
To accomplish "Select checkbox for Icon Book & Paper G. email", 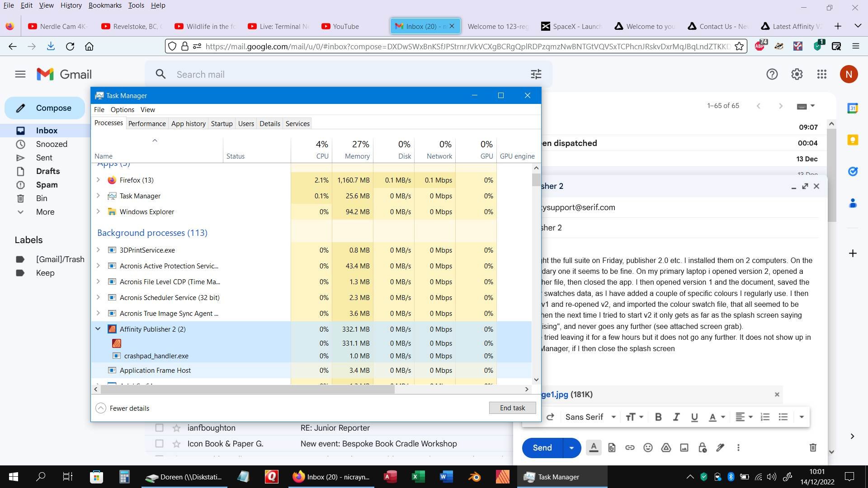I will pyautogui.click(x=159, y=443).
